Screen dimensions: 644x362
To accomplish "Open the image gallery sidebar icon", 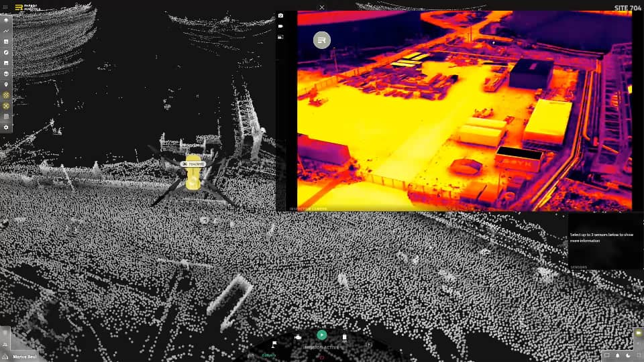I will point(6,63).
